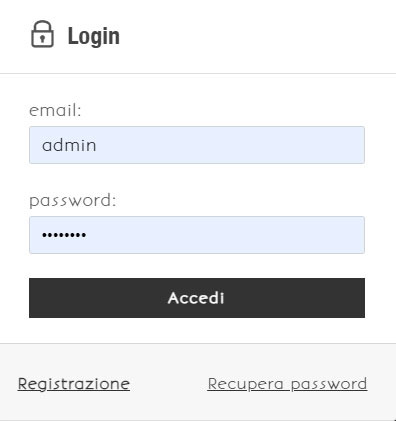Click empty area of the password field
Viewport: 396px width, 421px height.
[x=233, y=235]
